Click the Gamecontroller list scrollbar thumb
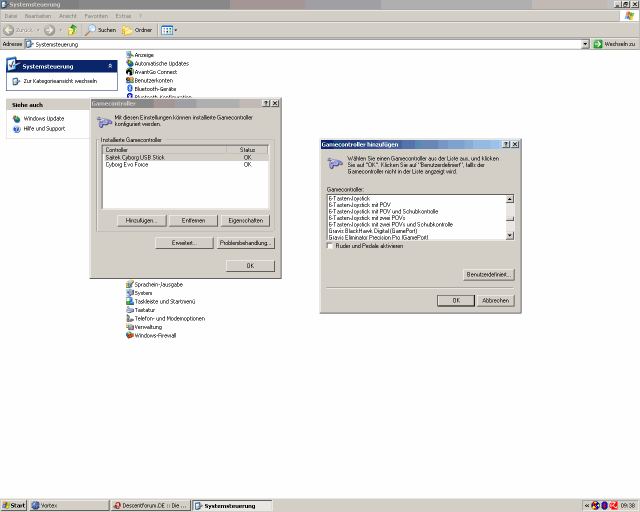 pyautogui.click(x=509, y=218)
